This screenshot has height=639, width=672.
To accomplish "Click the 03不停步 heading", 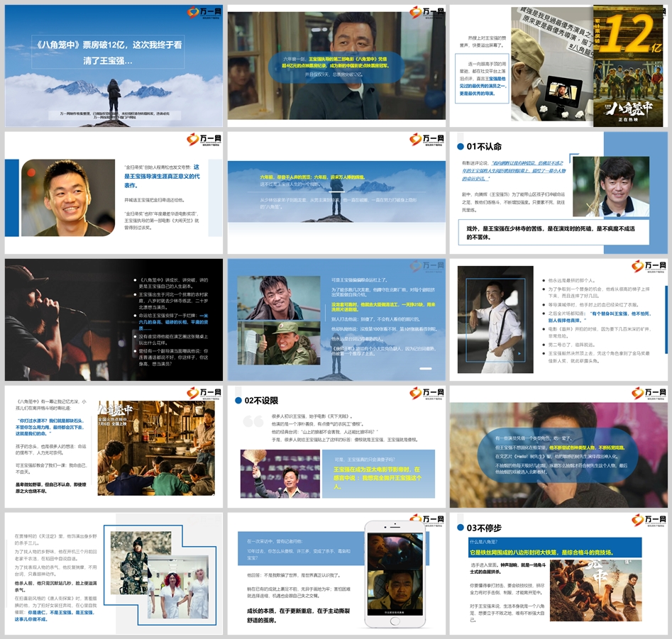I will (484, 528).
